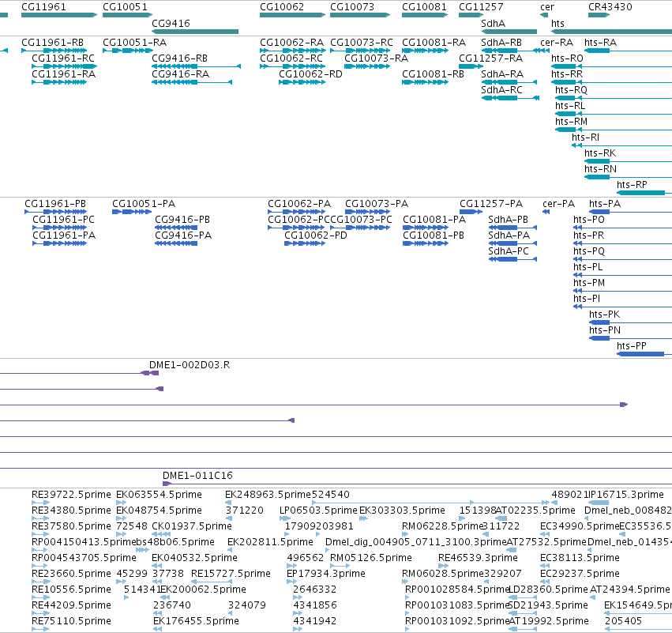Open the EP17934.3prime EST label
Image resolution: width=672 pixels, height=633 pixels.
pyautogui.click(x=325, y=574)
